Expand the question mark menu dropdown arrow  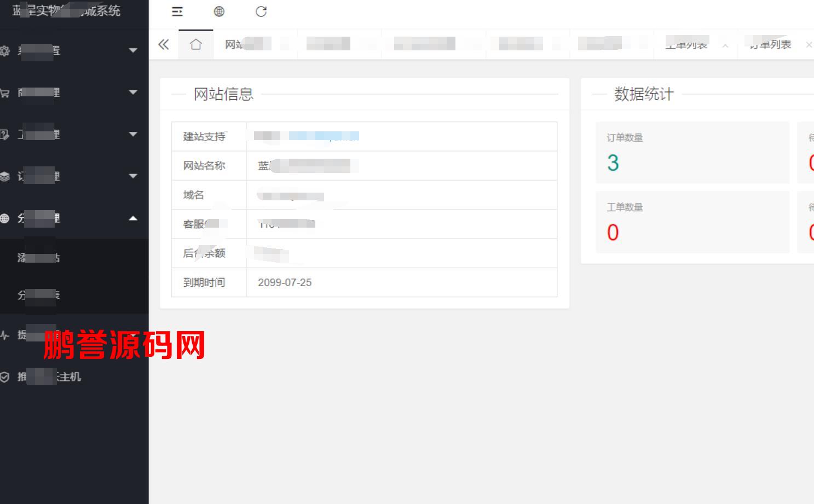(x=133, y=134)
